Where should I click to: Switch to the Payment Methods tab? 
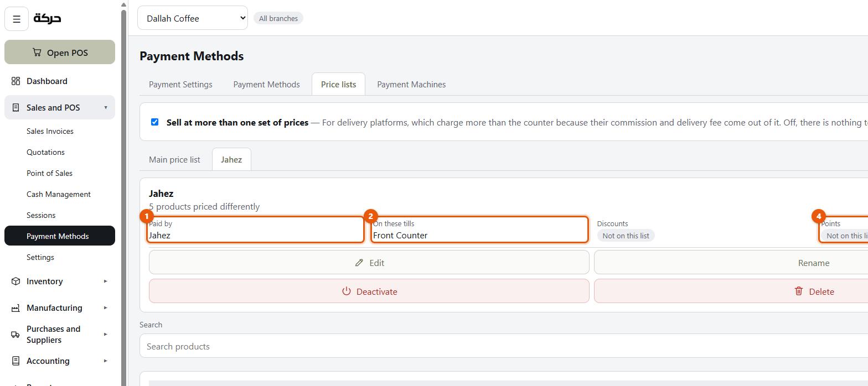[266, 85]
